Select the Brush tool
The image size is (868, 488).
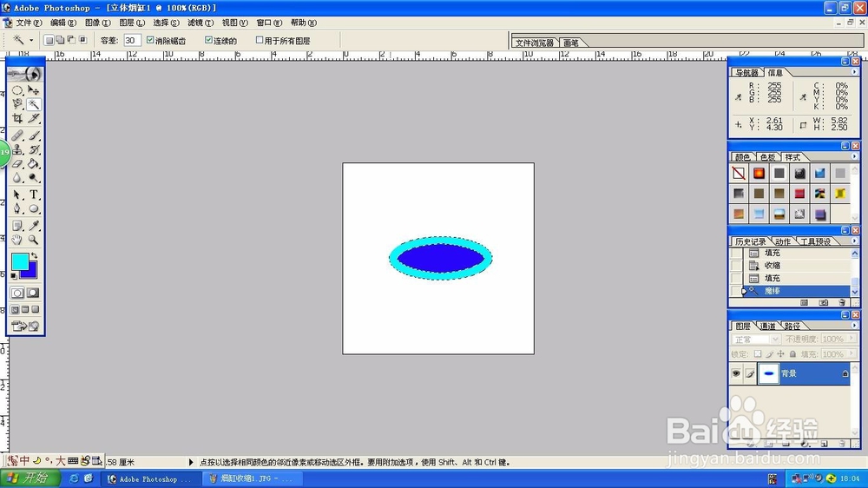tap(34, 135)
